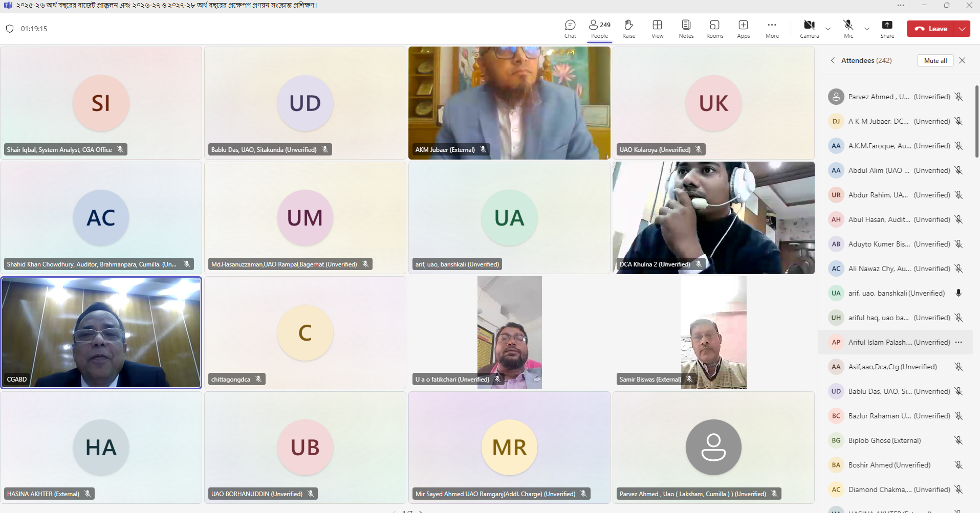Expand camera options dropdown arrow

(x=828, y=29)
